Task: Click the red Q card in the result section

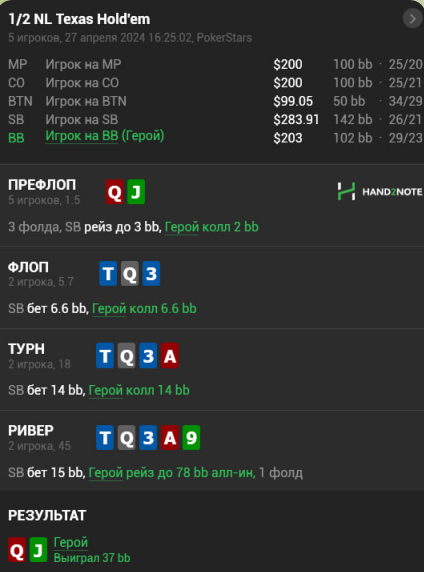Action: coord(17,549)
